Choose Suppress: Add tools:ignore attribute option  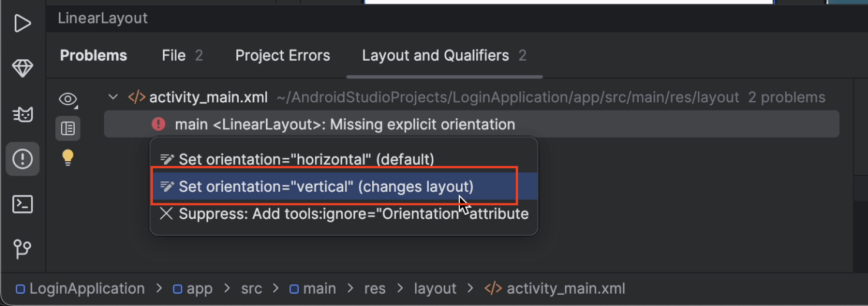[x=344, y=214]
